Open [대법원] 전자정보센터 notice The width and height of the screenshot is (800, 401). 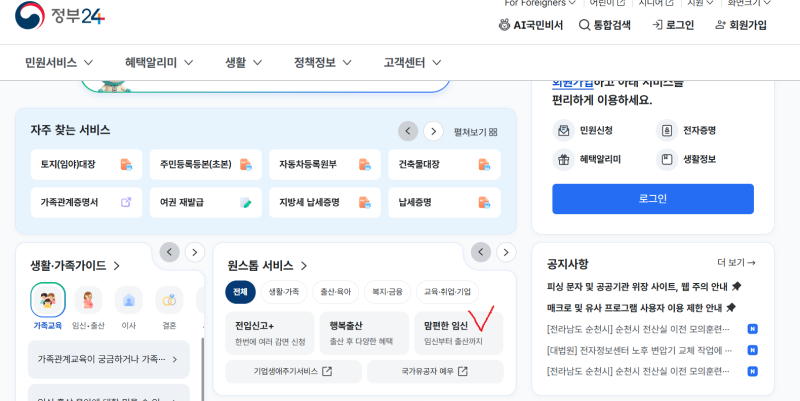[640, 350]
